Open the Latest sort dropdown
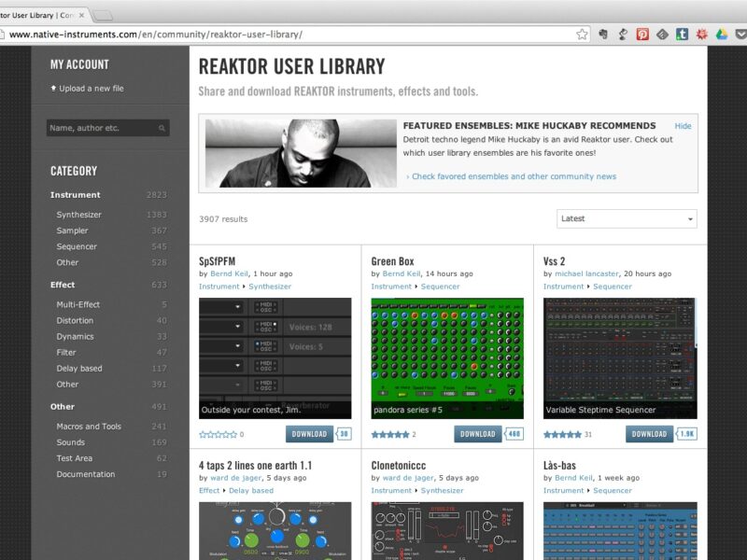 click(x=627, y=218)
